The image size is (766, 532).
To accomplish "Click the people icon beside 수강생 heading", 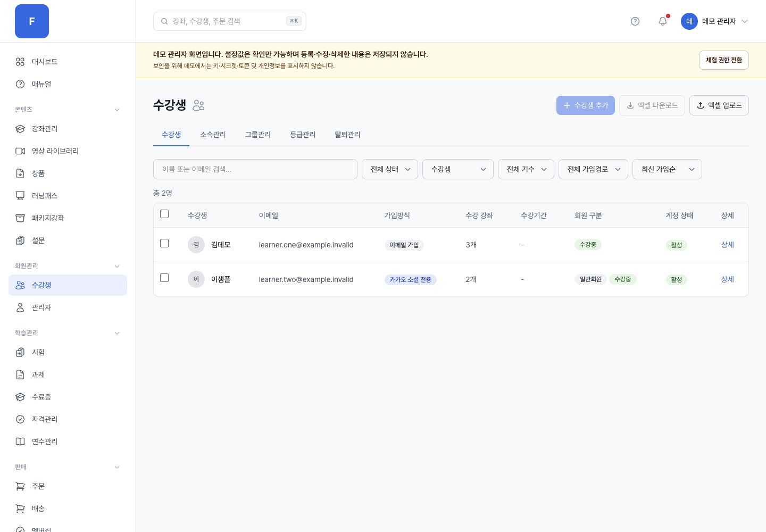I will click(198, 105).
